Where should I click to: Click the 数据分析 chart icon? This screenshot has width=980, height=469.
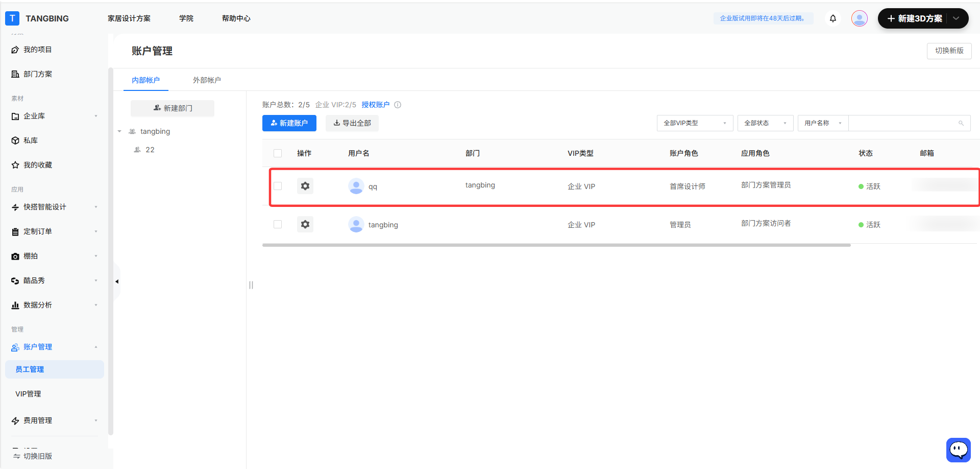point(15,305)
